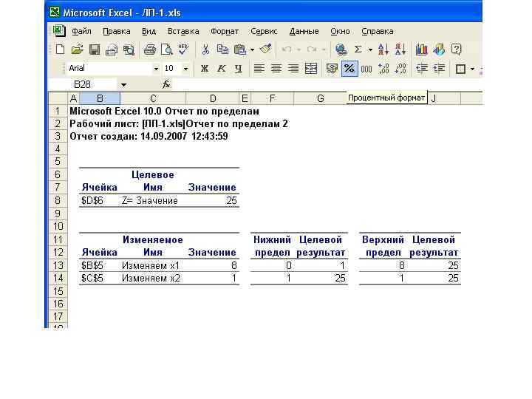Open the Сервис menu
532x399 pixels.
coord(264,31)
